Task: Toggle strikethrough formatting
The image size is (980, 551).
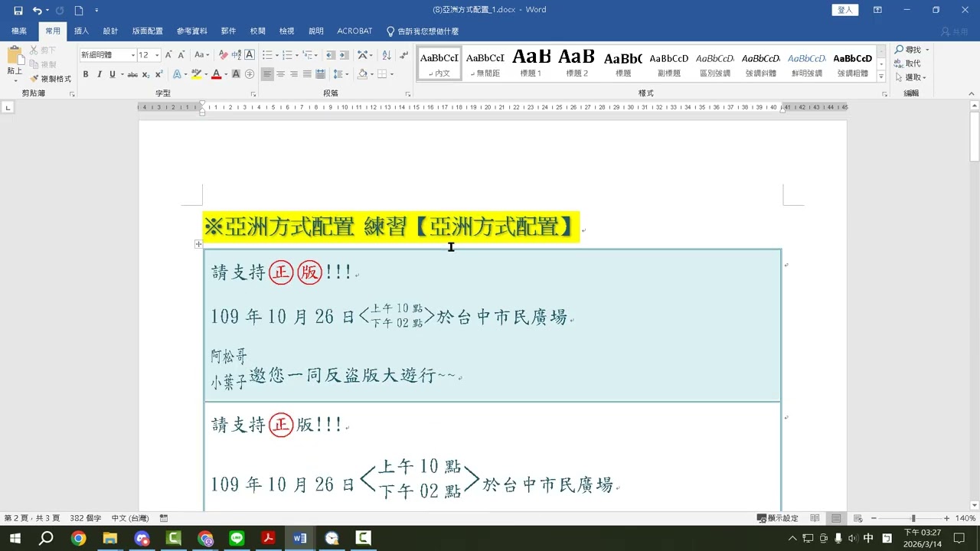Action: tap(132, 74)
